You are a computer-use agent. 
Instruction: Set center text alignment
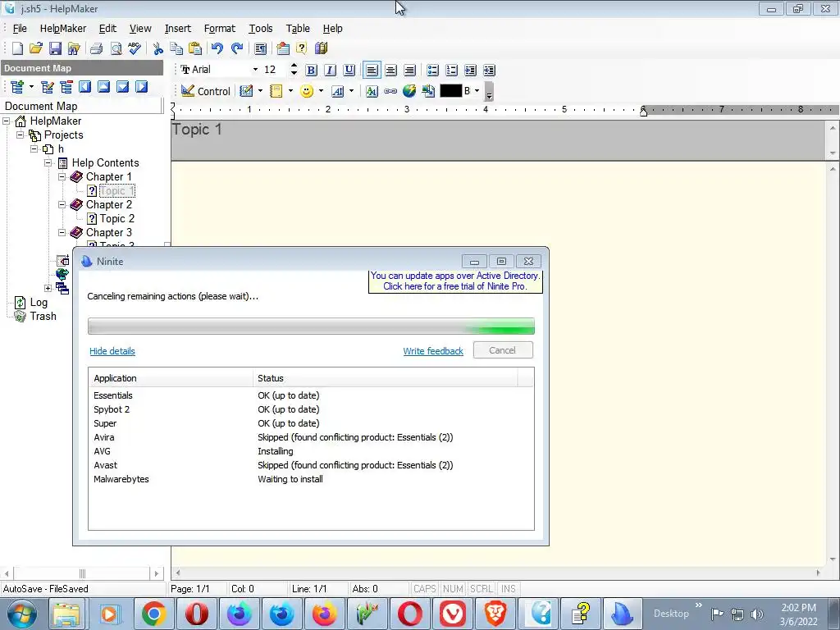391,71
